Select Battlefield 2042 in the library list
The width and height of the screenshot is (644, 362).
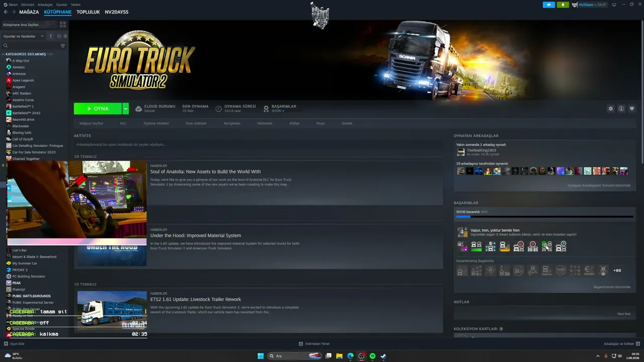click(x=26, y=113)
